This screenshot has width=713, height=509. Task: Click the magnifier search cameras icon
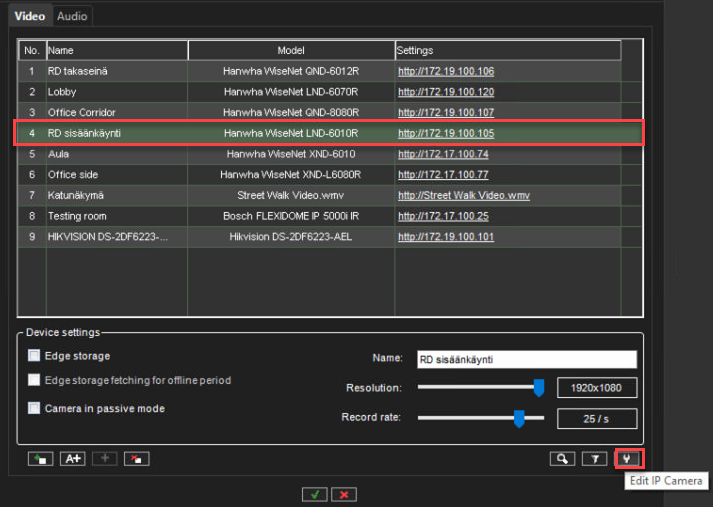coord(564,459)
